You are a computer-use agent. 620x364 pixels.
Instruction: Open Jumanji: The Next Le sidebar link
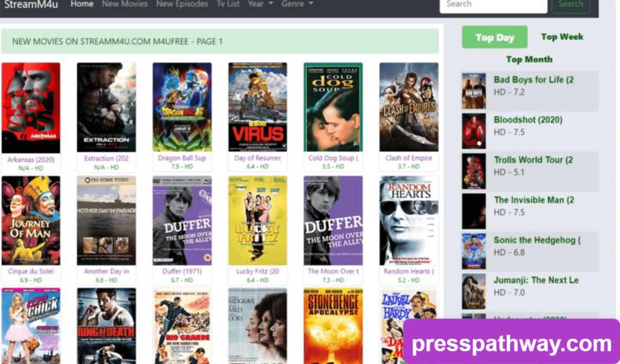coord(536,281)
